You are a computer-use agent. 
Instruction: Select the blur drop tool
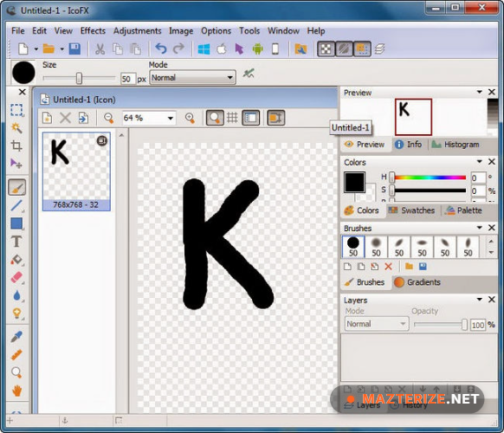[16, 295]
